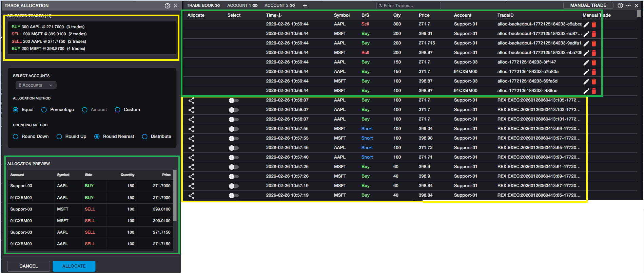644x273 pixels.
Task: Choose Round Down rounding method
Action: tap(16, 136)
